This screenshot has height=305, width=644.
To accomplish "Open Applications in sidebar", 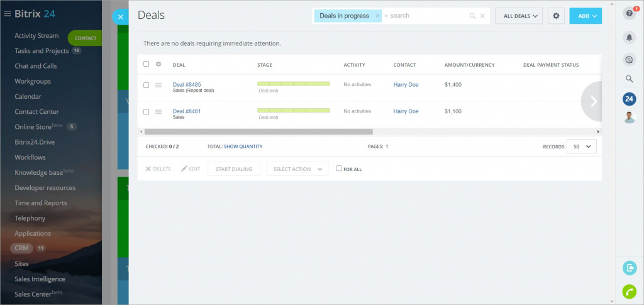I will point(33,233).
